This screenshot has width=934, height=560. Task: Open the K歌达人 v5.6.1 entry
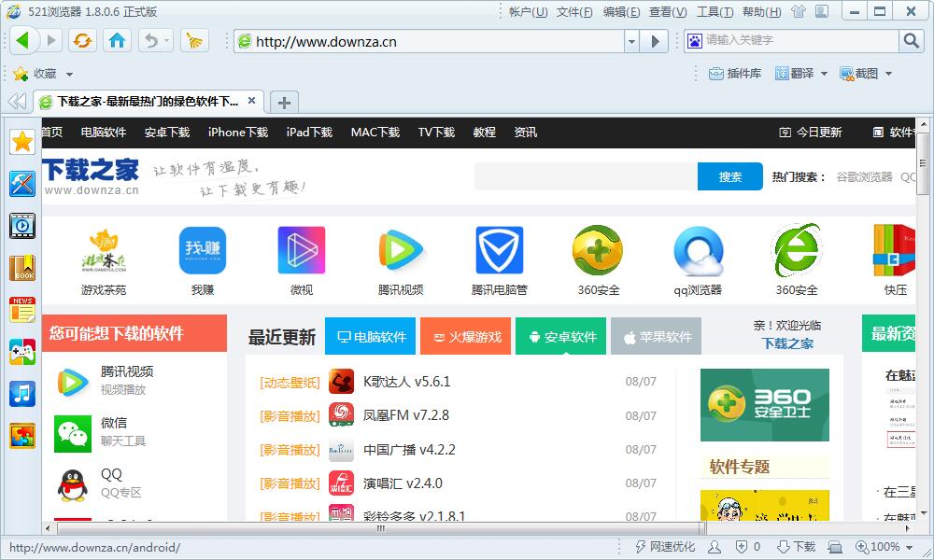click(x=407, y=382)
